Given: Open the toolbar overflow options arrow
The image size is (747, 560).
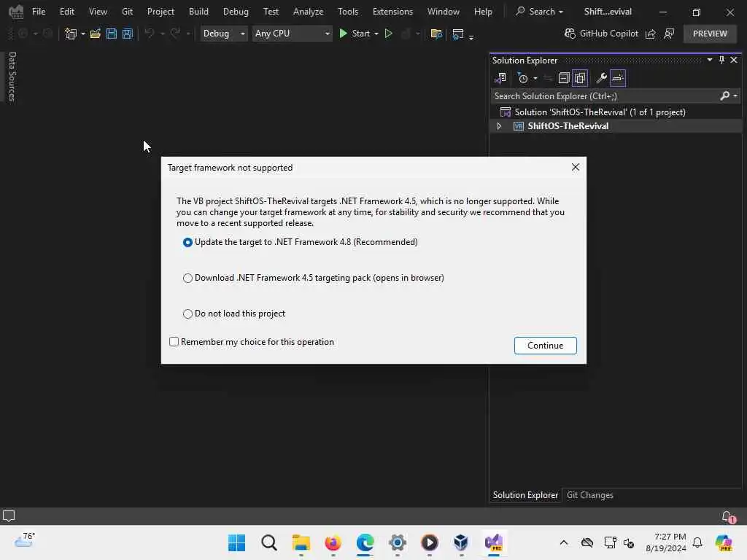Looking at the screenshot, I should tap(471, 36).
